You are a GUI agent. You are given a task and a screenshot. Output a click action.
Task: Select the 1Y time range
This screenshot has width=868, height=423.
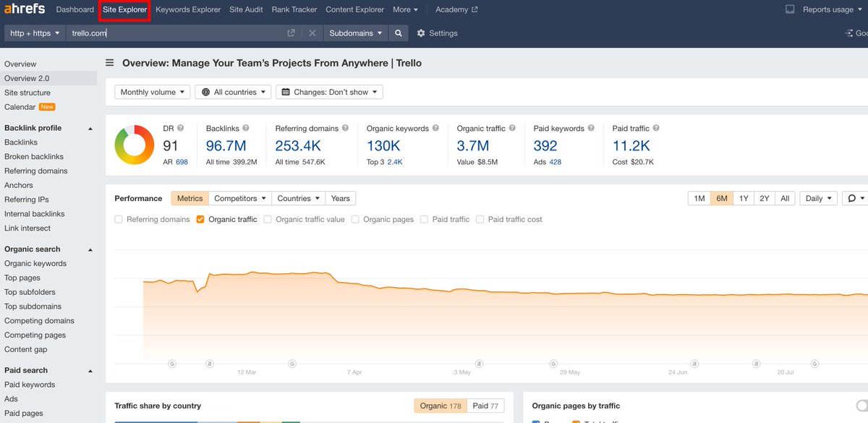click(x=744, y=198)
